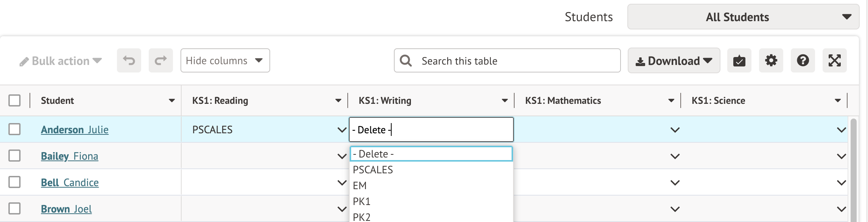
Task: Choose PSCALES from the dropdown list
Action: 373,170
